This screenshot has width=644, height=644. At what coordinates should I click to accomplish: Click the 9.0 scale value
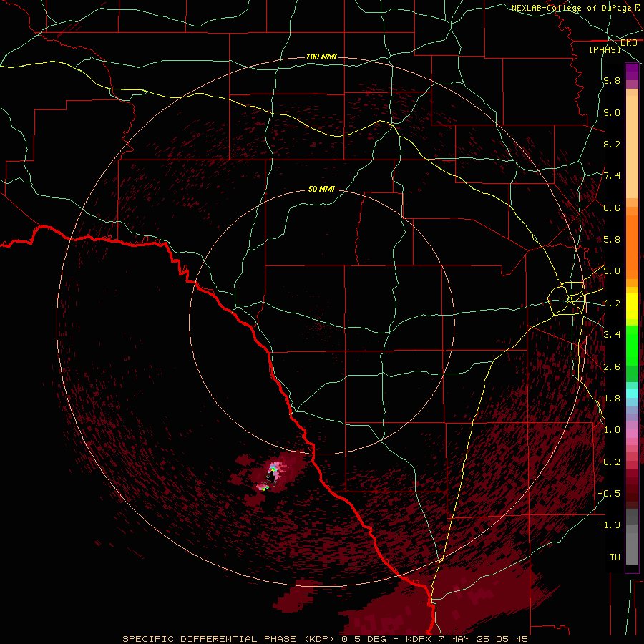point(612,112)
